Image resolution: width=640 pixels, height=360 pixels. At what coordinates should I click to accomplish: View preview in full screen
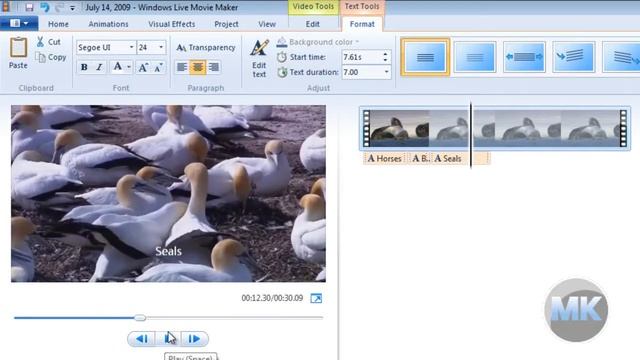[x=316, y=298]
